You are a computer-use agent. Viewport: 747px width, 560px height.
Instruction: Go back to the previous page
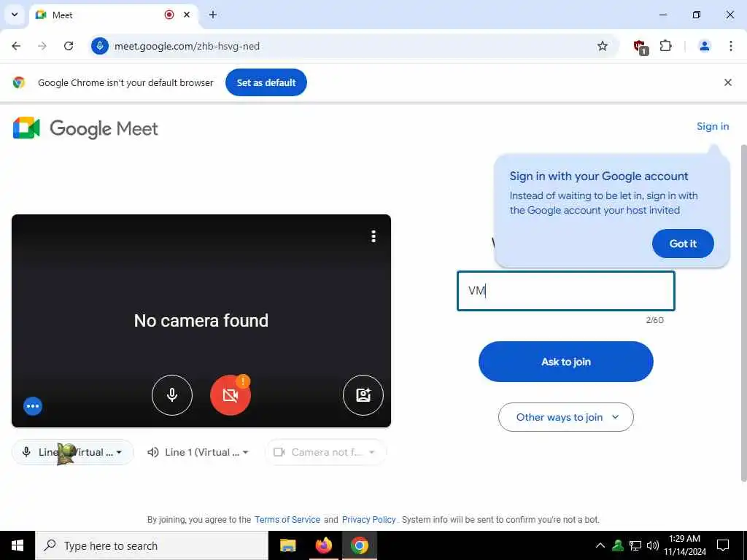[16, 46]
